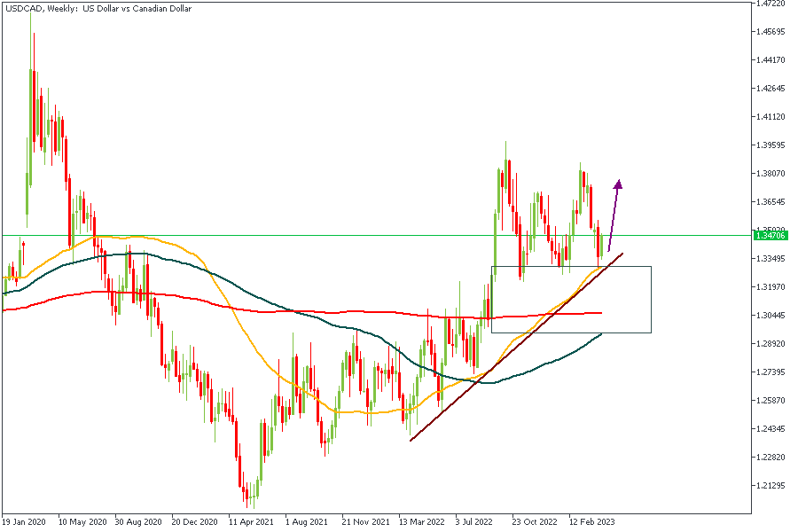This screenshot has height=532, width=798.
Task: Click the 1.30445 price axis label
Action: 769,316
